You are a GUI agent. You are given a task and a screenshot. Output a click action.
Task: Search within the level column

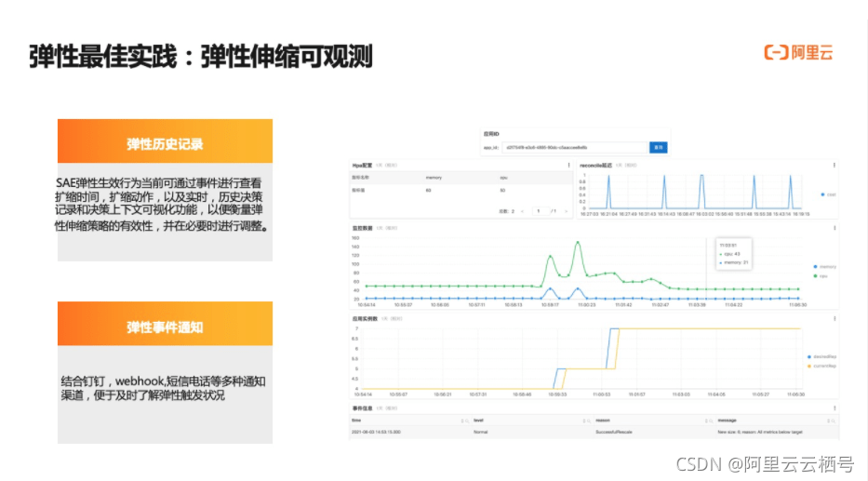589,421
